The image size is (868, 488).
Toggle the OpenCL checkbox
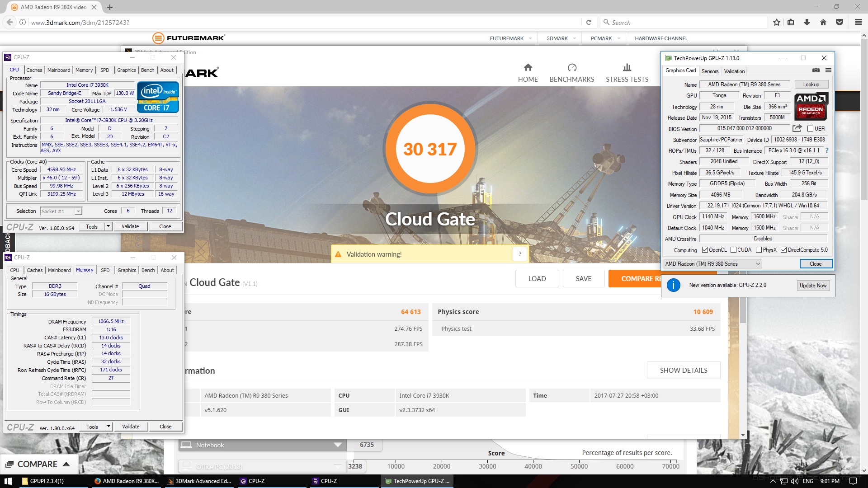[705, 250]
